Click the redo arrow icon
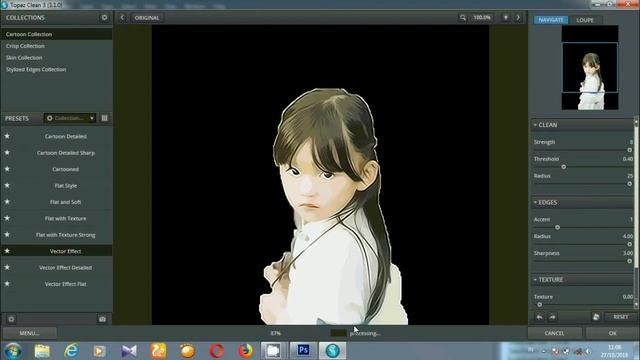 [x=552, y=317]
